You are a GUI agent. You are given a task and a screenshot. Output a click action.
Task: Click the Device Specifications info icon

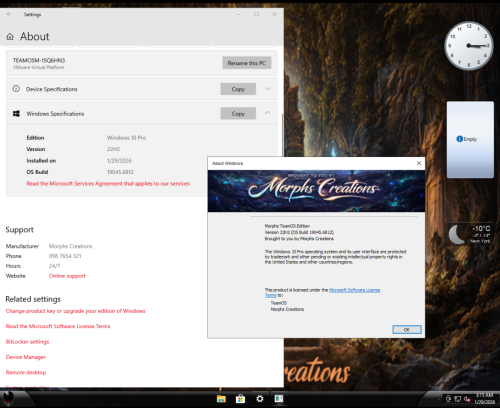tap(16, 89)
